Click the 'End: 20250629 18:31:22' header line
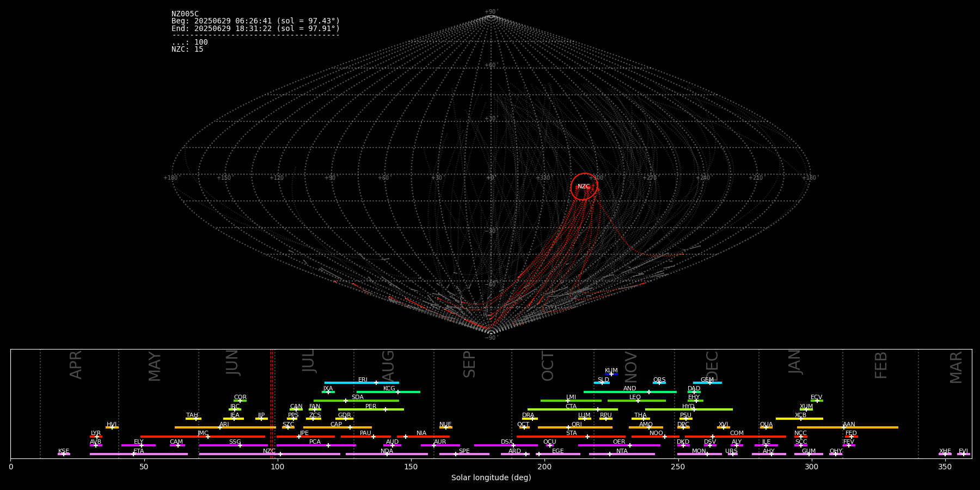 (x=255, y=28)
